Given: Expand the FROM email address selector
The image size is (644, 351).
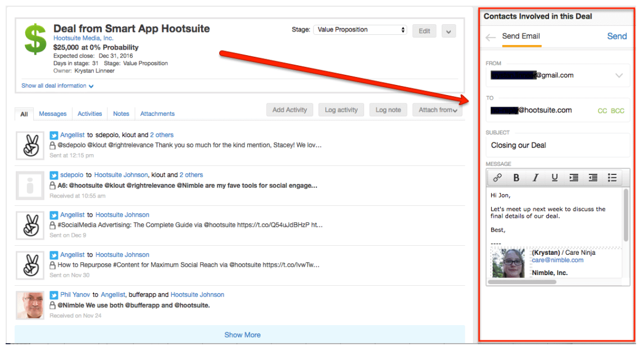Looking at the screenshot, I should (619, 75).
